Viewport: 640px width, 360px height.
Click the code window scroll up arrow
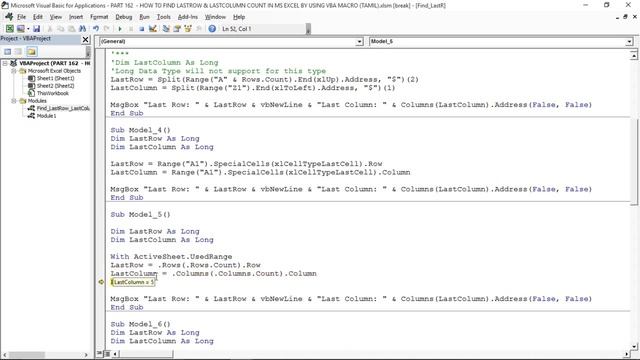point(633,55)
